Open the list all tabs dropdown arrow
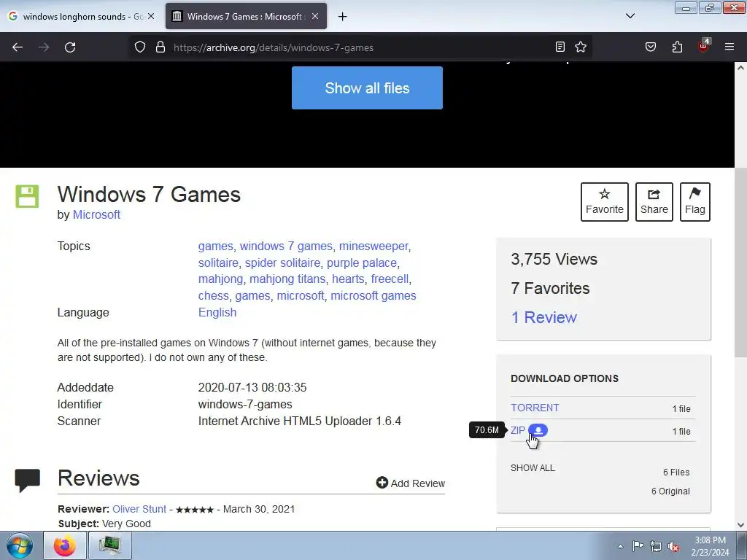 [630, 16]
